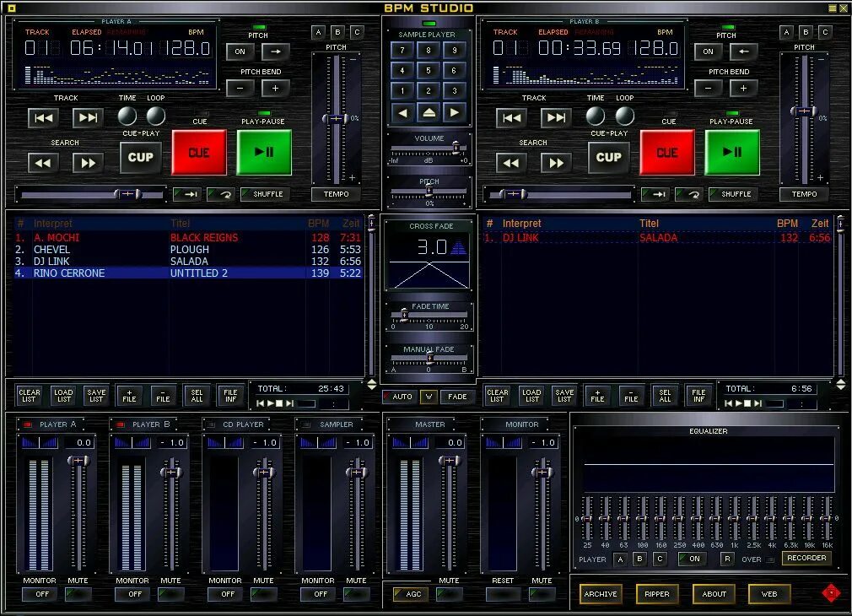Image resolution: width=852 pixels, height=616 pixels.
Task: Click CLEAR LIST under left playlist
Action: tap(30, 395)
